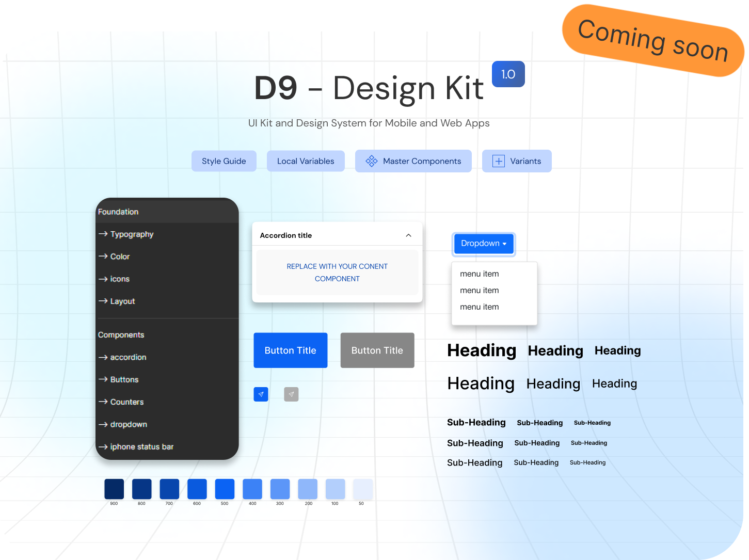Select the 500 blue color swatch
749x560 pixels.
(x=225, y=489)
